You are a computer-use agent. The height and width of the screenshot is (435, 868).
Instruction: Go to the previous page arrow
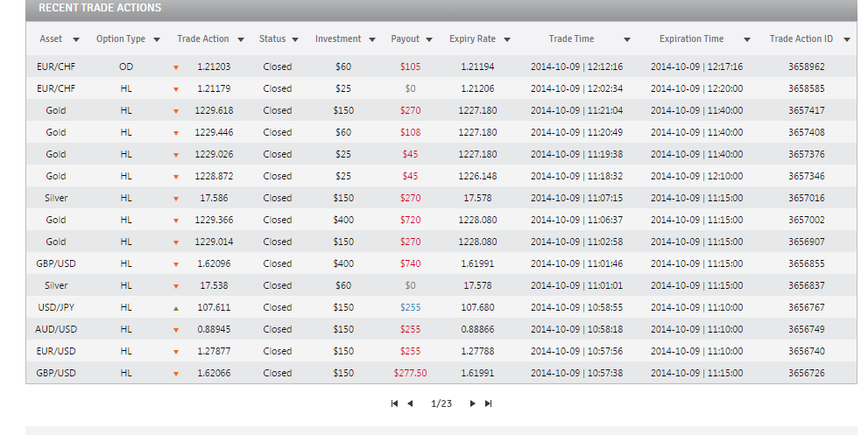click(410, 403)
